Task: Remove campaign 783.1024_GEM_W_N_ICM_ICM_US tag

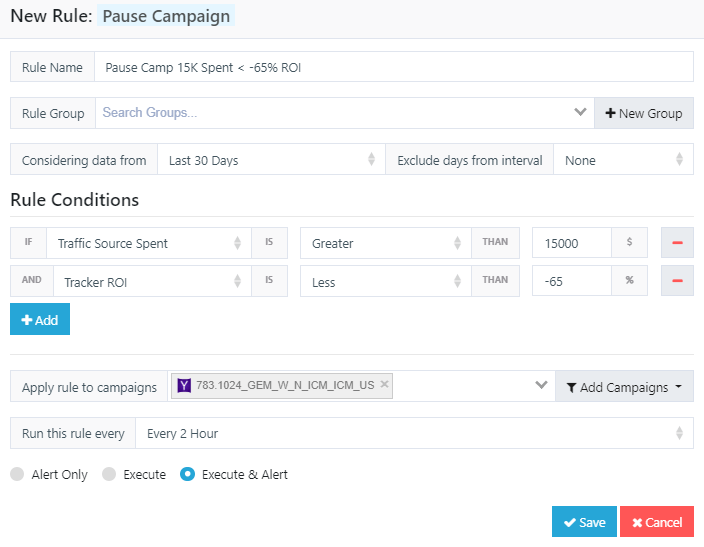Action: pos(384,384)
